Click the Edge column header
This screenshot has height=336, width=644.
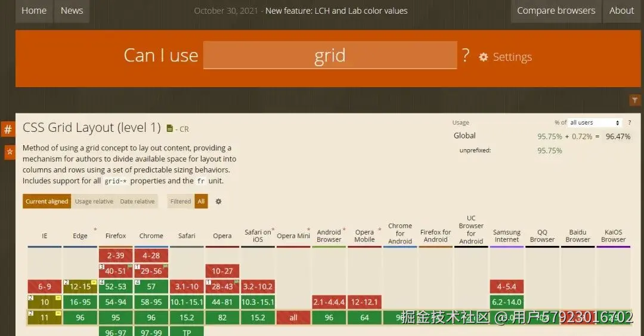(80, 236)
